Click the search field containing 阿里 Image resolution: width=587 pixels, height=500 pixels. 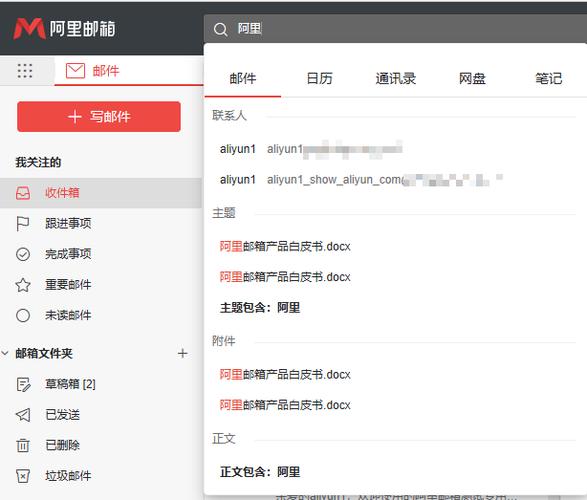[x=395, y=29]
